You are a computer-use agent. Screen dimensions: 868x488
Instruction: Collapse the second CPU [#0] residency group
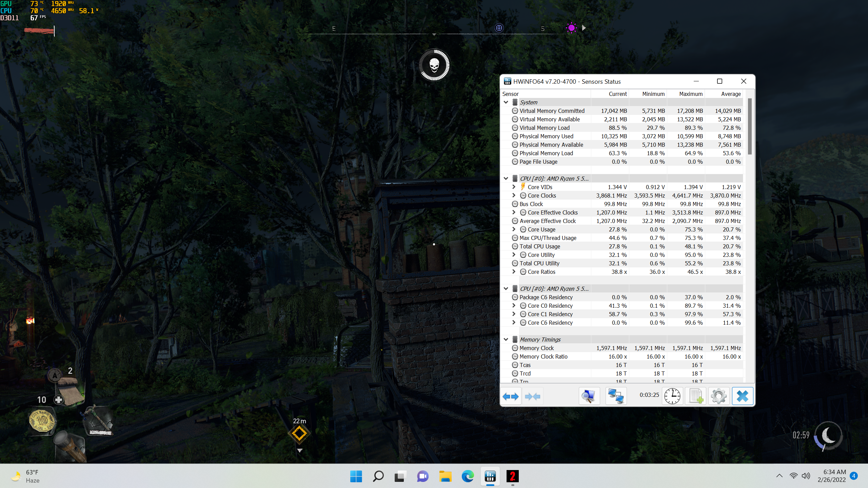(x=506, y=289)
